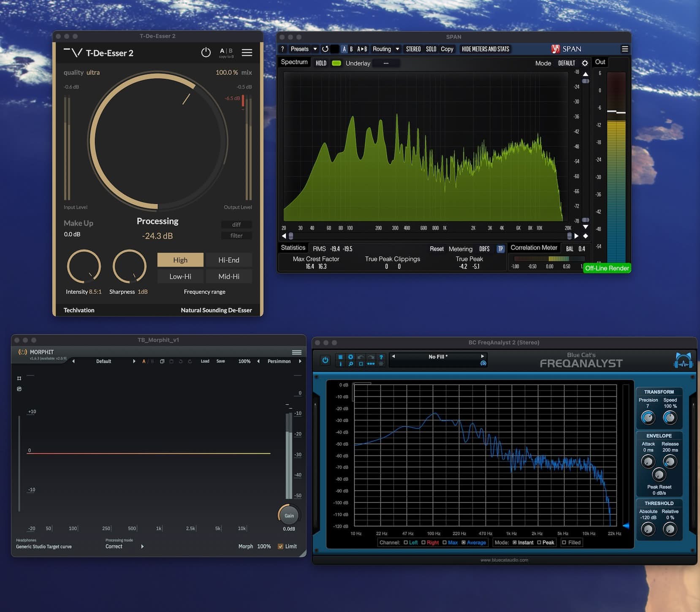
Task: Toggle the Morphit power logo icon
Action: [22, 352]
